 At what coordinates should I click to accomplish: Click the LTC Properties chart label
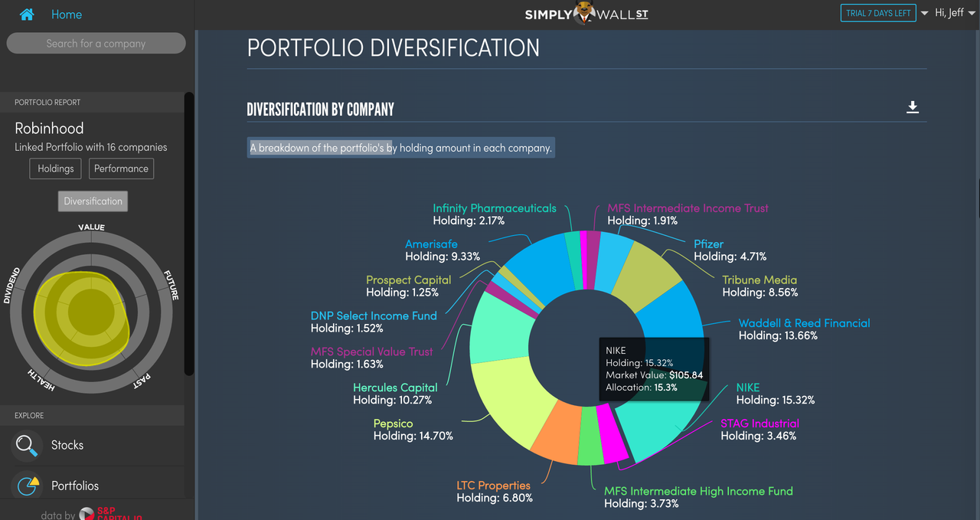pos(493,486)
